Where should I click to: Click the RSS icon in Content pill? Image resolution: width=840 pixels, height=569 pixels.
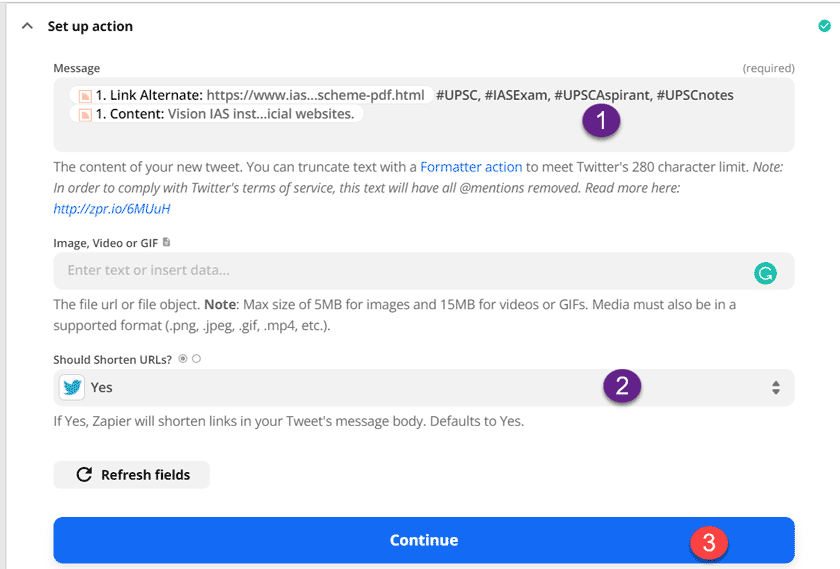click(85, 115)
